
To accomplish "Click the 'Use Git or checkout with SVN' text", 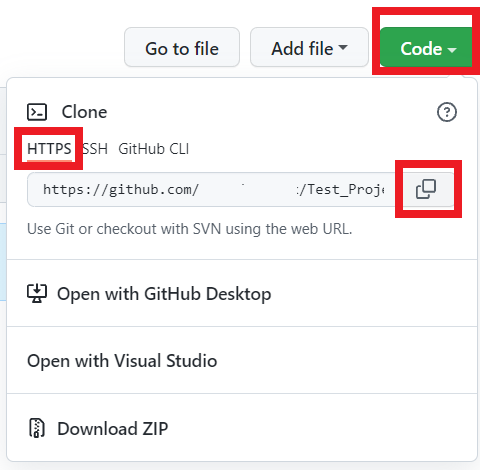I will [190, 229].
